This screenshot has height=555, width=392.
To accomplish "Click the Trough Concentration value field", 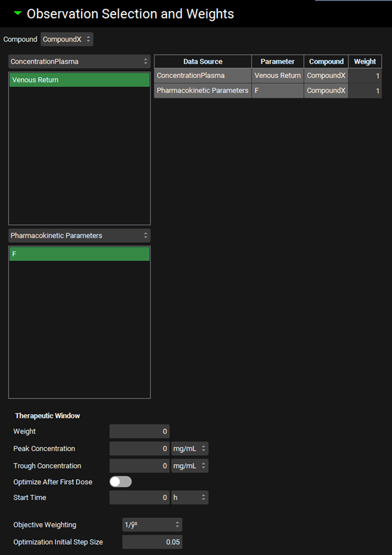I will tap(139, 466).
